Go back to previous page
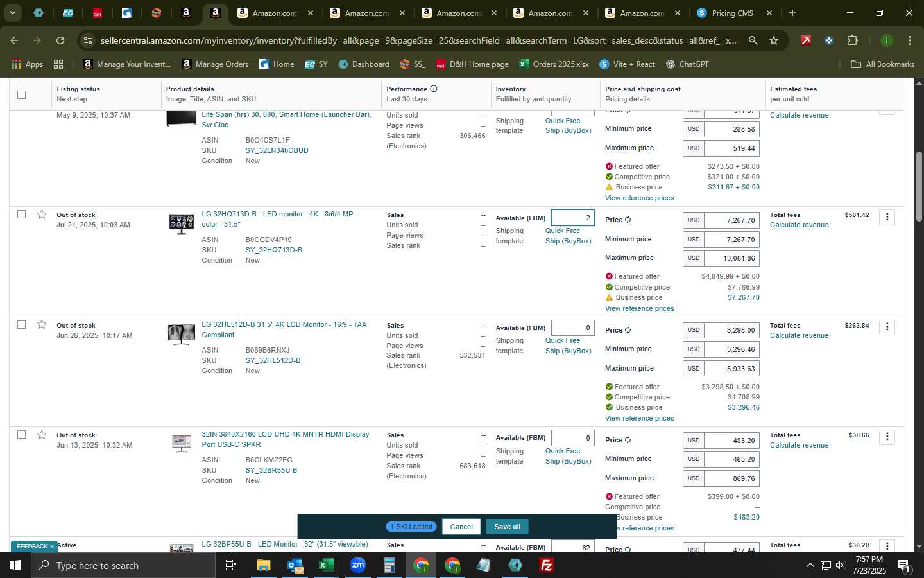 coord(14,40)
